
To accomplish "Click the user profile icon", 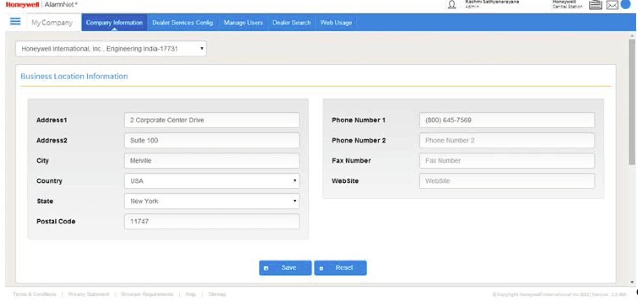I will [x=451, y=5].
